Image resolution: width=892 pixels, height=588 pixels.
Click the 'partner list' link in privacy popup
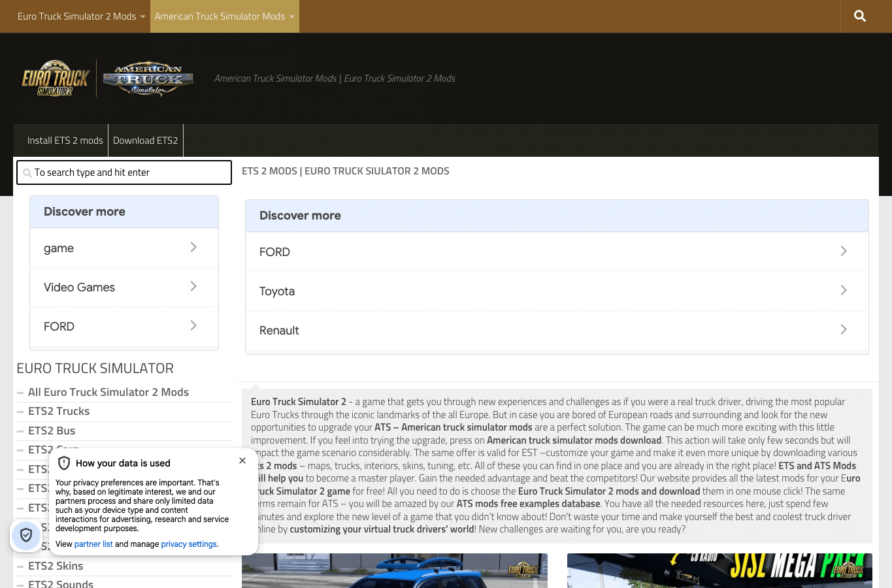pyautogui.click(x=93, y=544)
